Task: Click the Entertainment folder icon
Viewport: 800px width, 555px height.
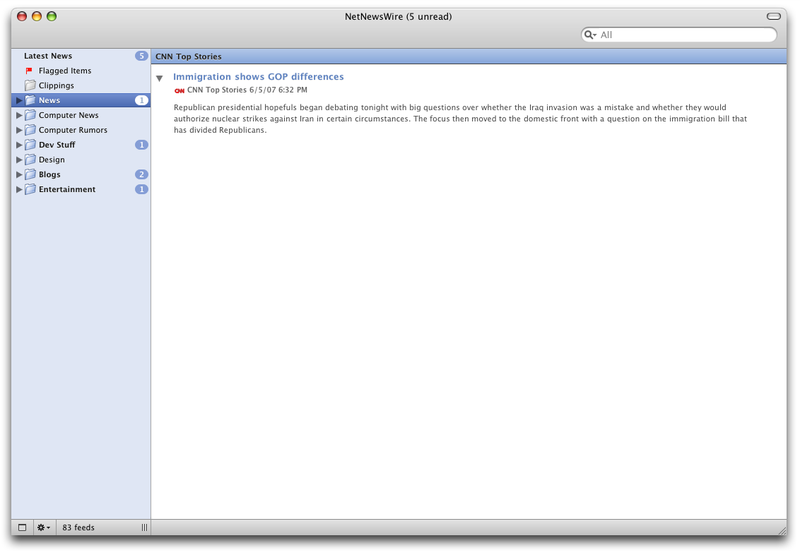Action: click(31, 189)
